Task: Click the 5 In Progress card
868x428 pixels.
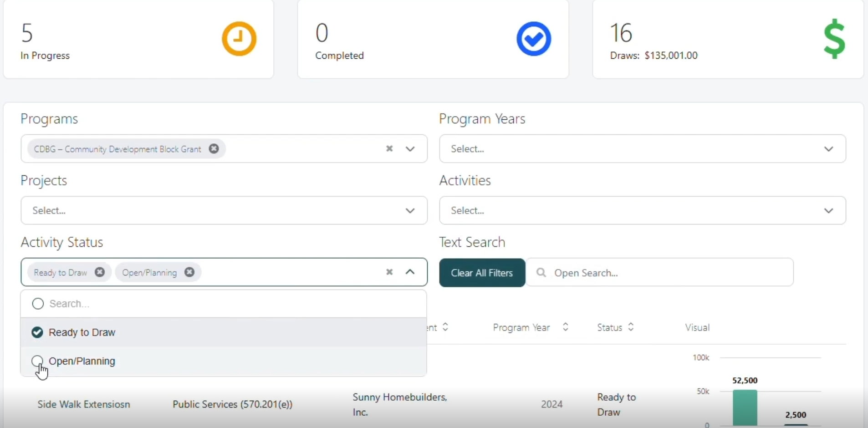Action: tap(138, 39)
